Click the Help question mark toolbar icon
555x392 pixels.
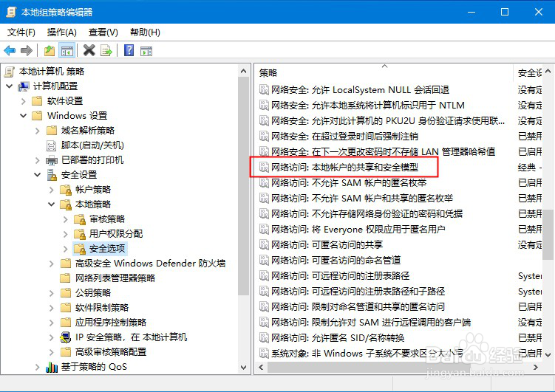(129, 50)
